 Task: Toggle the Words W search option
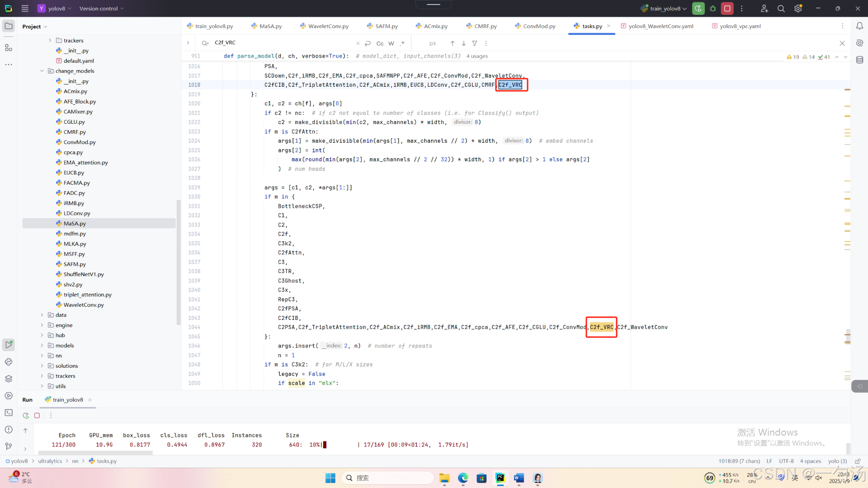[391, 43]
